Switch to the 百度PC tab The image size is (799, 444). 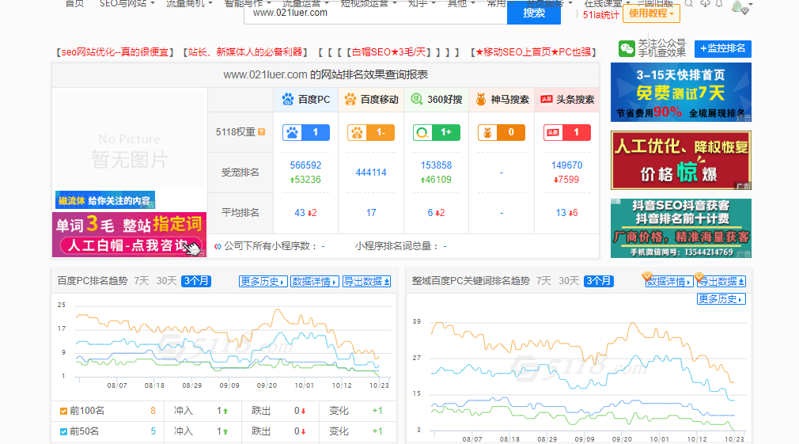[x=306, y=99]
